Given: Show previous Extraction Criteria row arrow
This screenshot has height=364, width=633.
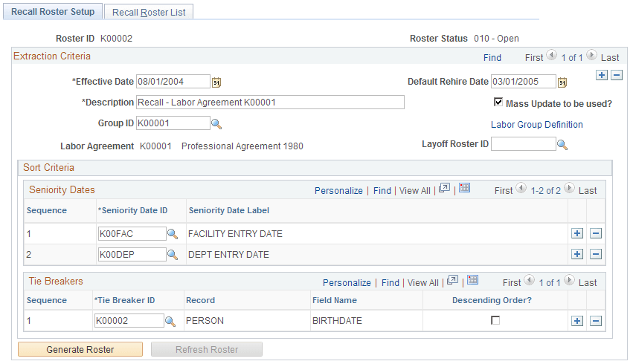Looking at the screenshot, I should pyautogui.click(x=551, y=55).
